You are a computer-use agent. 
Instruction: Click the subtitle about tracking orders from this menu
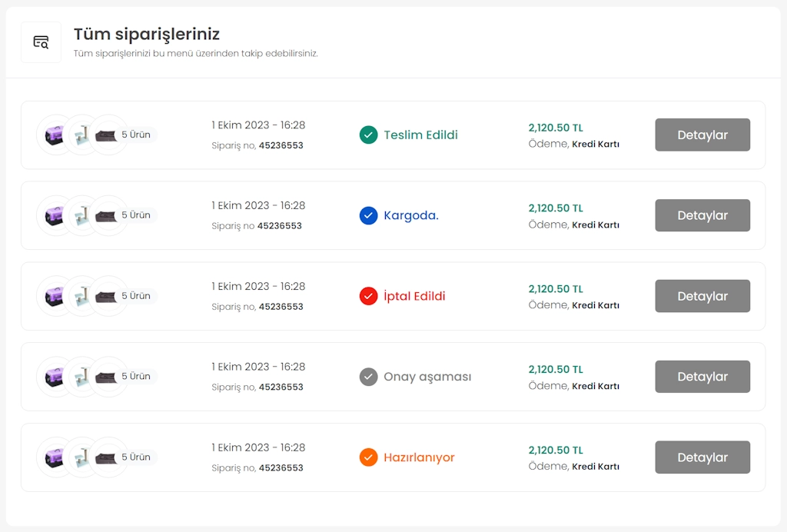tap(196, 53)
